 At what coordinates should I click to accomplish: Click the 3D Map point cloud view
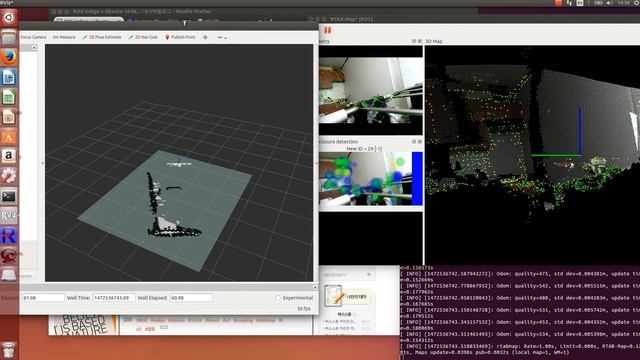(532, 155)
